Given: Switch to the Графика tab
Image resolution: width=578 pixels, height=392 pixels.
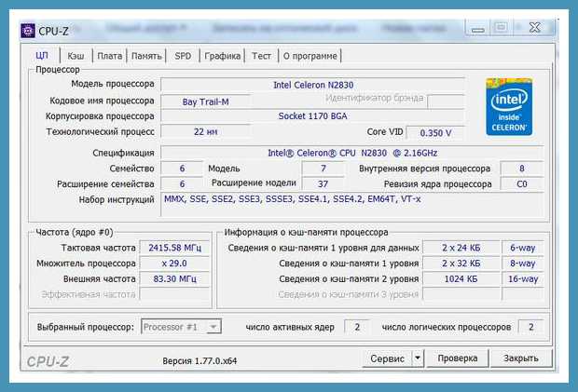Looking at the screenshot, I should [x=222, y=56].
